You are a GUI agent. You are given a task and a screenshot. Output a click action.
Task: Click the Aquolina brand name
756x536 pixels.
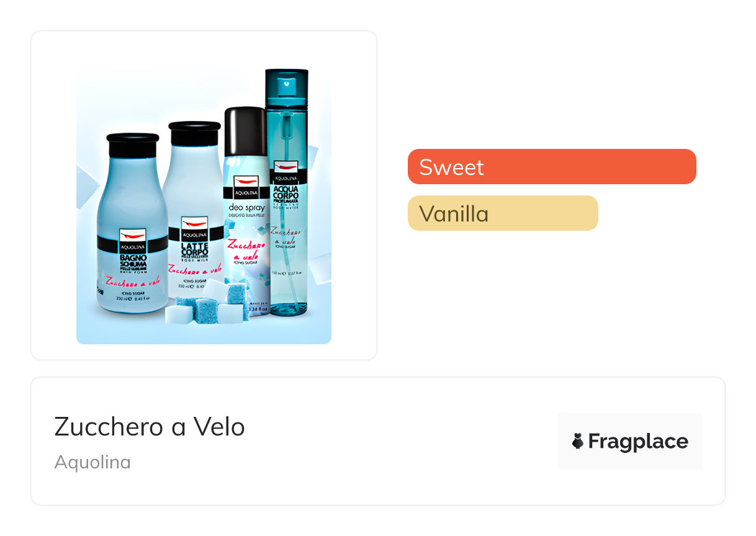[92, 462]
